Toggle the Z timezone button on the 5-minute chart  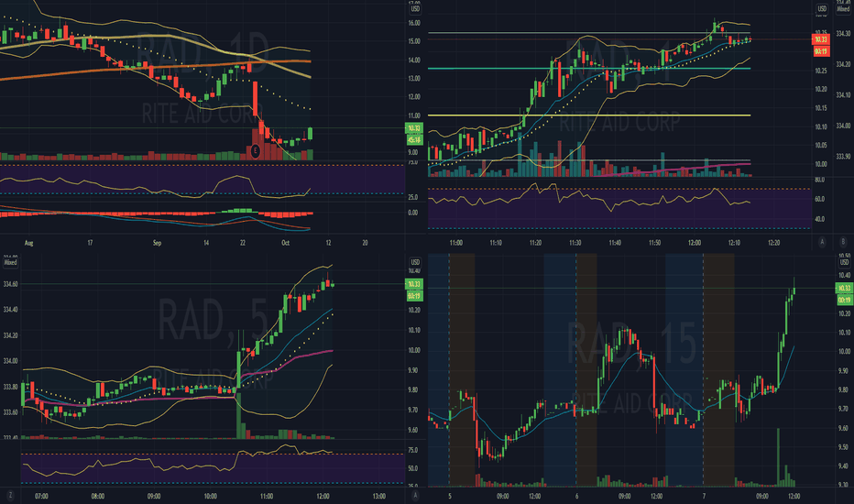pos(10,495)
